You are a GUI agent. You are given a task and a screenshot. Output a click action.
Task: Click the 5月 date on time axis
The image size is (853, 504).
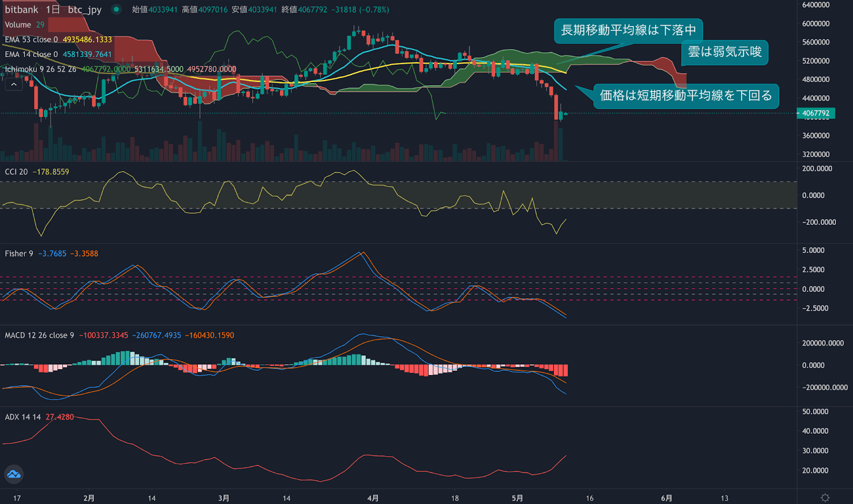click(517, 498)
